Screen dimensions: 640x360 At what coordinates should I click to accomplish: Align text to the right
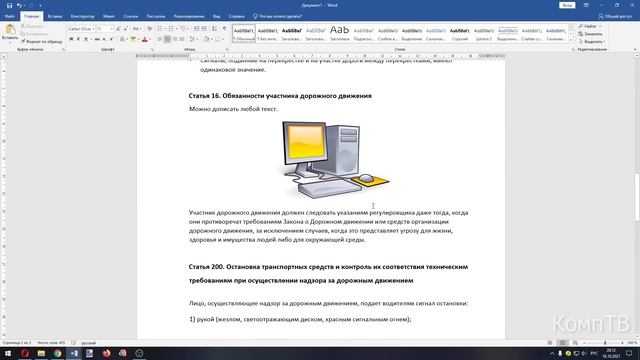tap(175, 39)
